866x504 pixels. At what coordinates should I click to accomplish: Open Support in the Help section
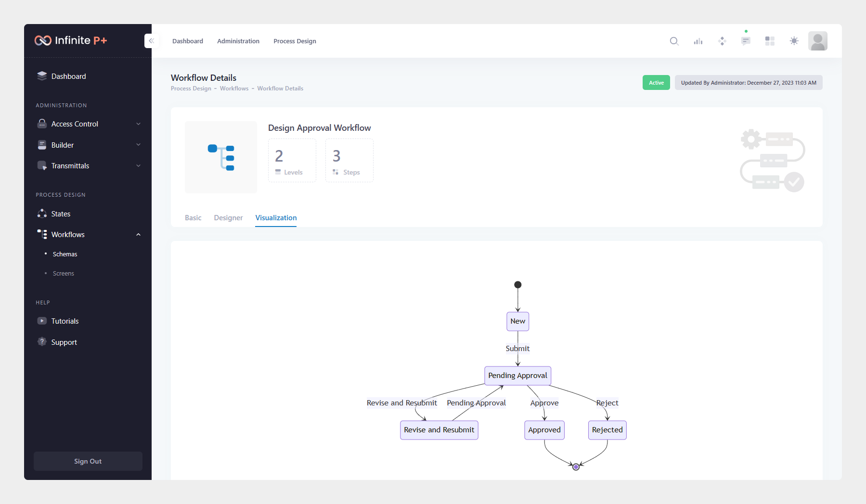coord(64,342)
